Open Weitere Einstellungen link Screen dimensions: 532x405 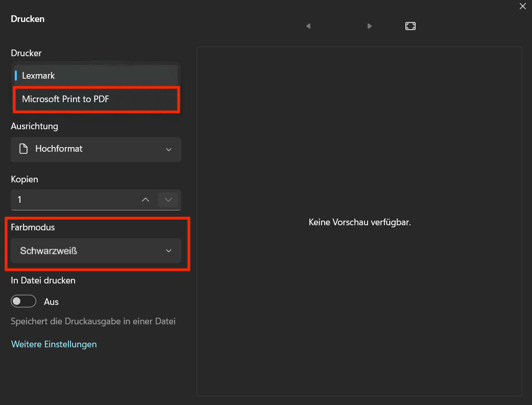pyautogui.click(x=54, y=344)
